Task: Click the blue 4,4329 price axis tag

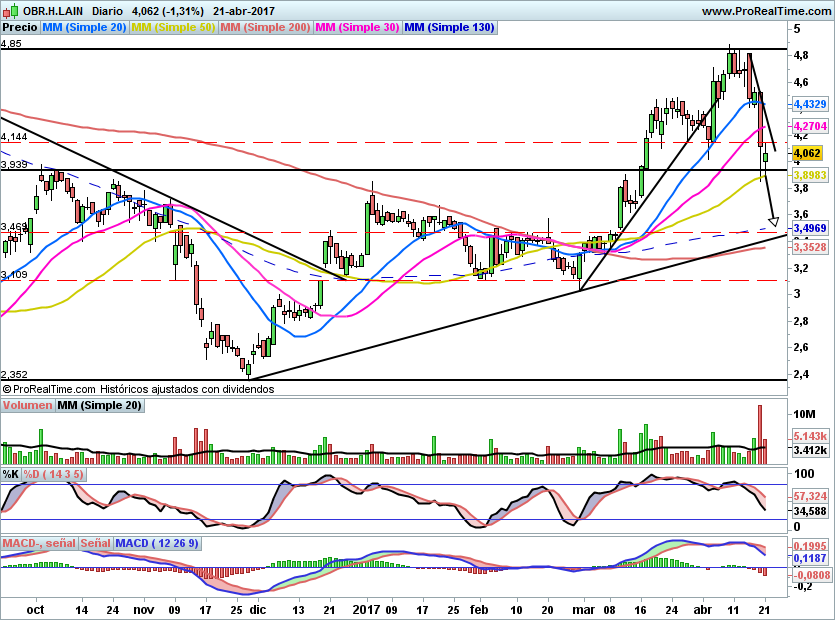Action: click(808, 104)
